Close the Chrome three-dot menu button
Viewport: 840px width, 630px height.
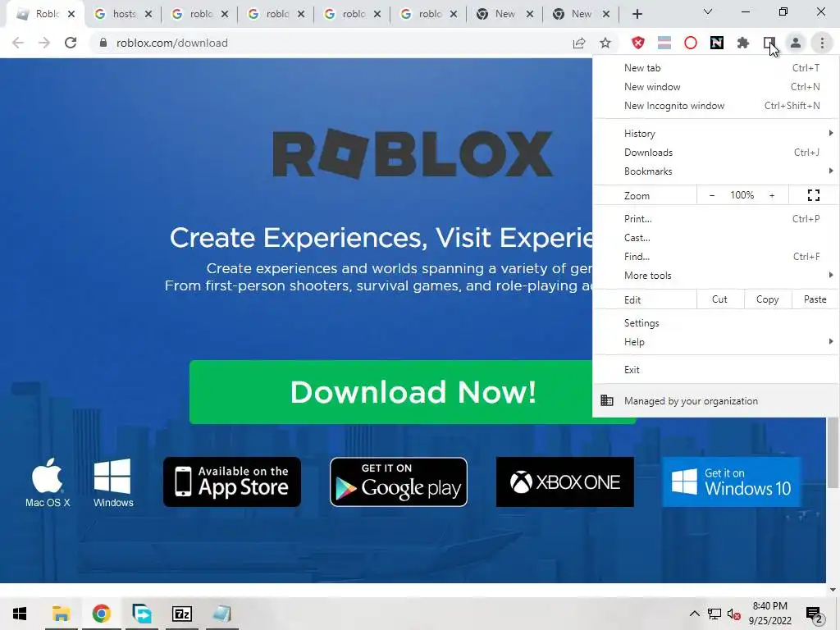(x=822, y=43)
